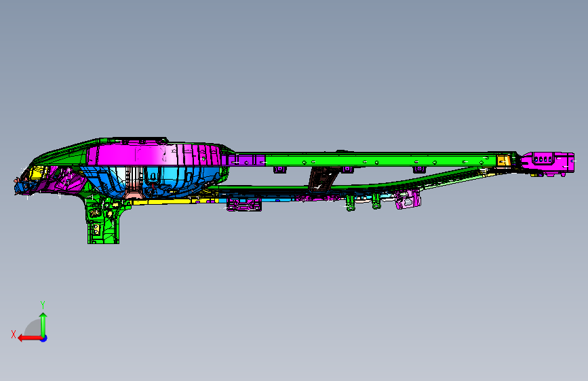The width and height of the screenshot is (588, 381).
Task: Select the orange block near the rail's right end
Action: [503, 160]
